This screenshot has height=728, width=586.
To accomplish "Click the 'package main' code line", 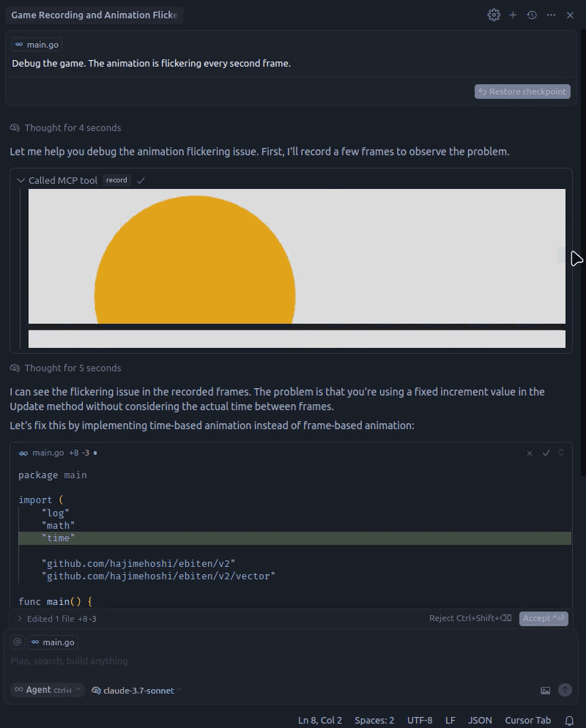I will [53, 475].
